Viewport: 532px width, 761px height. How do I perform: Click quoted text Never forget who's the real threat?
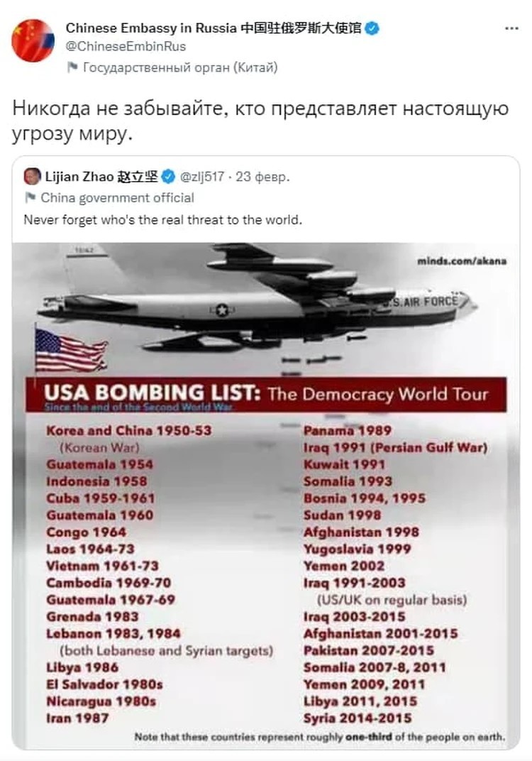tap(163, 220)
